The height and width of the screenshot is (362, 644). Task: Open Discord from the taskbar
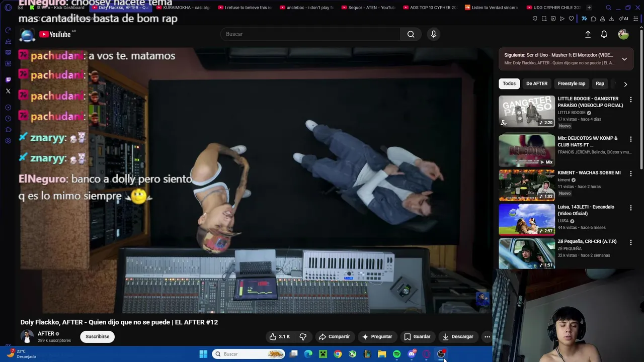click(412, 354)
